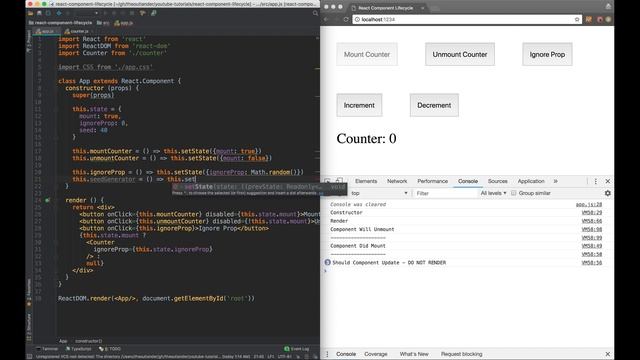Image resolution: width=640 pixels, height=360 pixels.
Task: Click the IDE search everywhere magnifier icon
Action: click(315, 13)
